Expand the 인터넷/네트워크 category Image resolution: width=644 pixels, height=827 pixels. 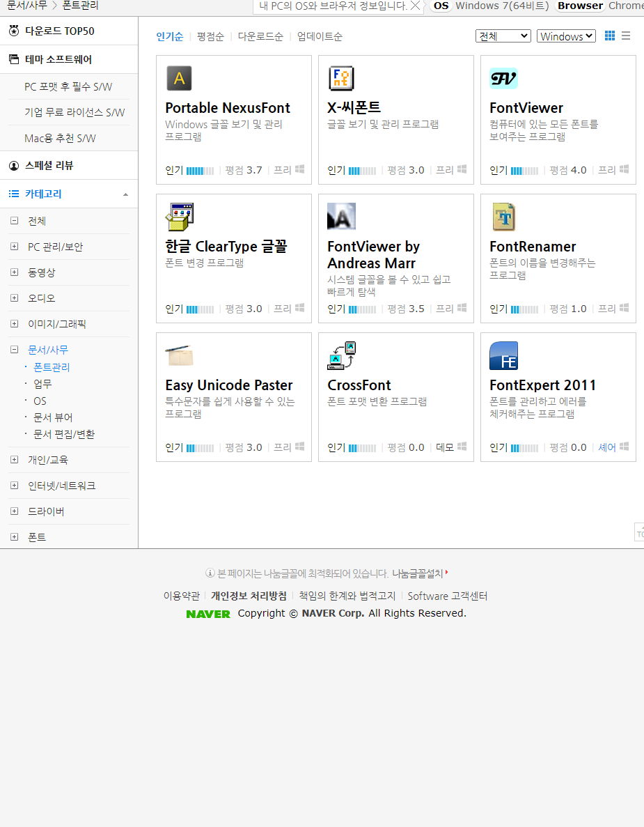pos(14,486)
